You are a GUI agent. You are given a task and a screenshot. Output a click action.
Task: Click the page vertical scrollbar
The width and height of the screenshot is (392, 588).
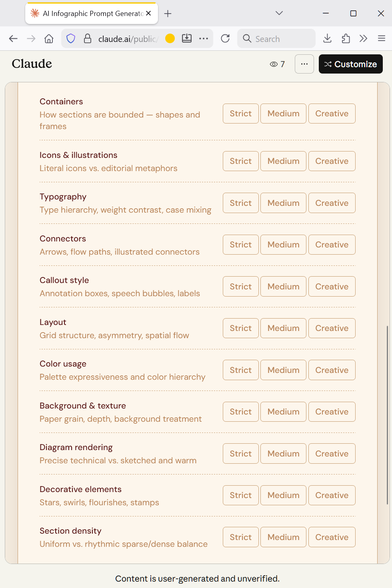coord(387,415)
